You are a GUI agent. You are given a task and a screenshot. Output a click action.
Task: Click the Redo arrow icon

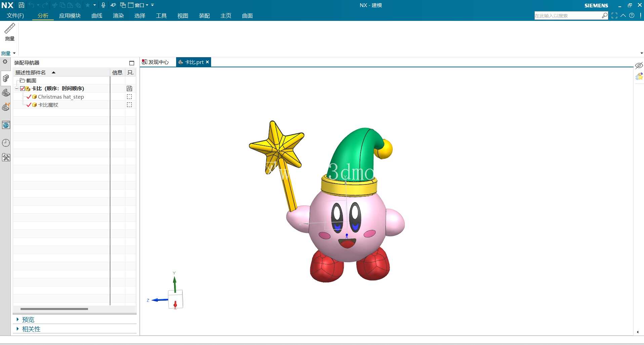click(45, 5)
